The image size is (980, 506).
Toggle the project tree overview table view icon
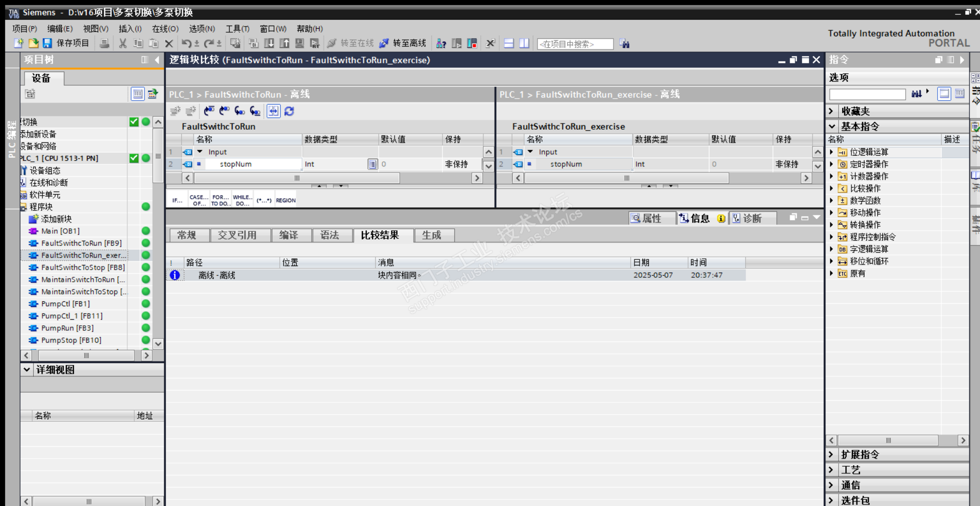click(x=138, y=93)
